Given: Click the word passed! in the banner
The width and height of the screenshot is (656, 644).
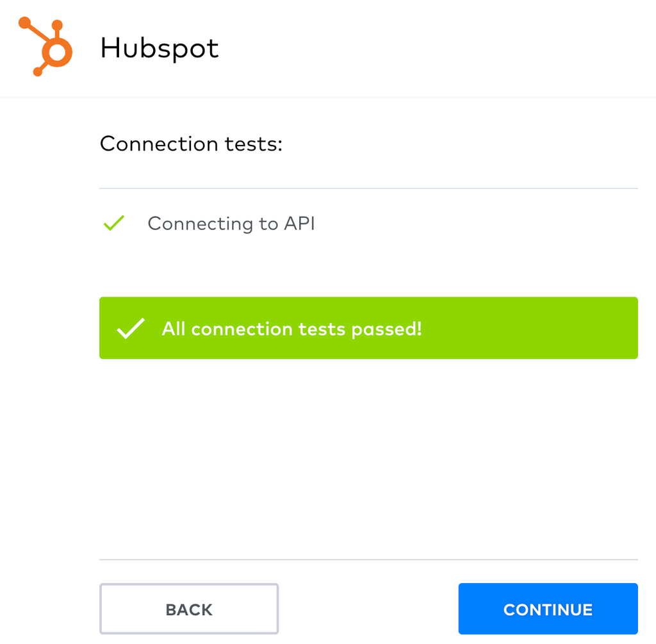Looking at the screenshot, I should (x=386, y=330).
